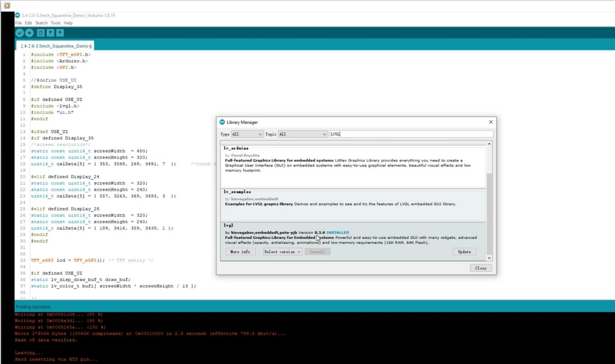Click the New sketch toolbar icon
The width and height of the screenshot is (615, 364).
pyautogui.click(x=41, y=33)
